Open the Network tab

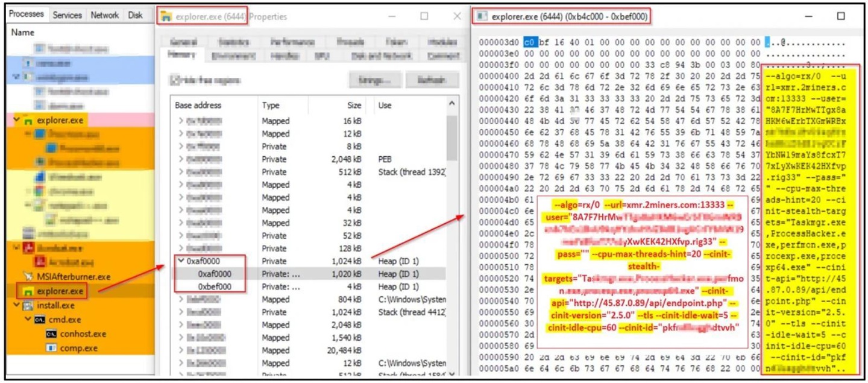(x=105, y=15)
